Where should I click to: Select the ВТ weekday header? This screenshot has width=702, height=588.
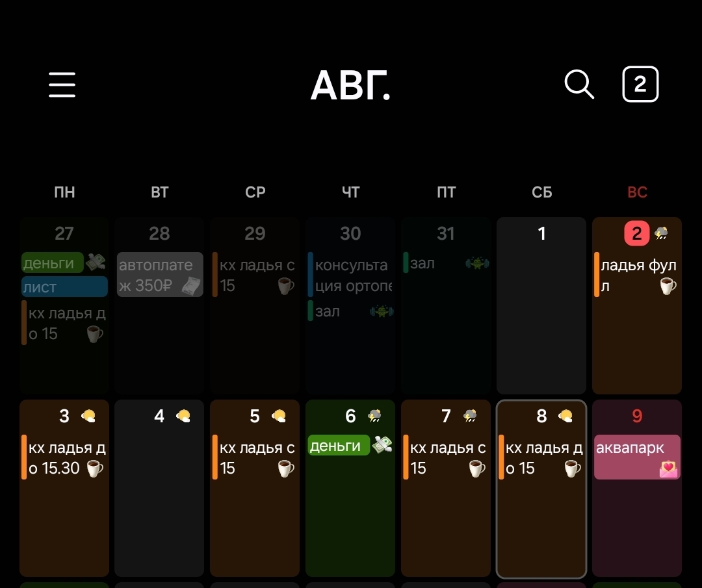coord(160,192)
